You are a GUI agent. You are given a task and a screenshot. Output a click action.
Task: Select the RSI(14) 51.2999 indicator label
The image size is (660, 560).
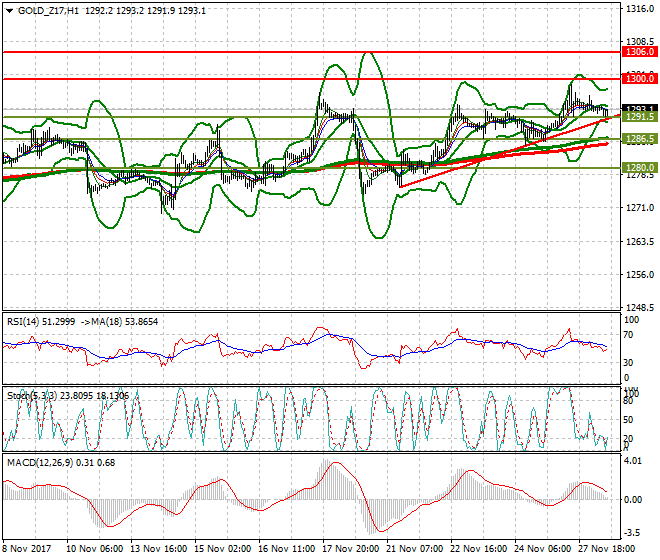click(x=41, y=322)
